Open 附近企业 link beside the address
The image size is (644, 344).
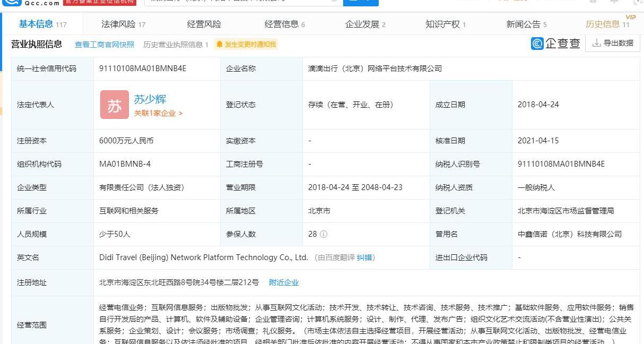coord(284,282)
